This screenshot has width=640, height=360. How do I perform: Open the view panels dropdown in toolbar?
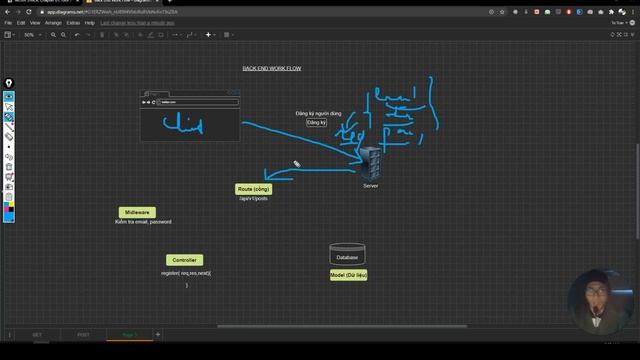pyautogui.click(x=9, y=35)
